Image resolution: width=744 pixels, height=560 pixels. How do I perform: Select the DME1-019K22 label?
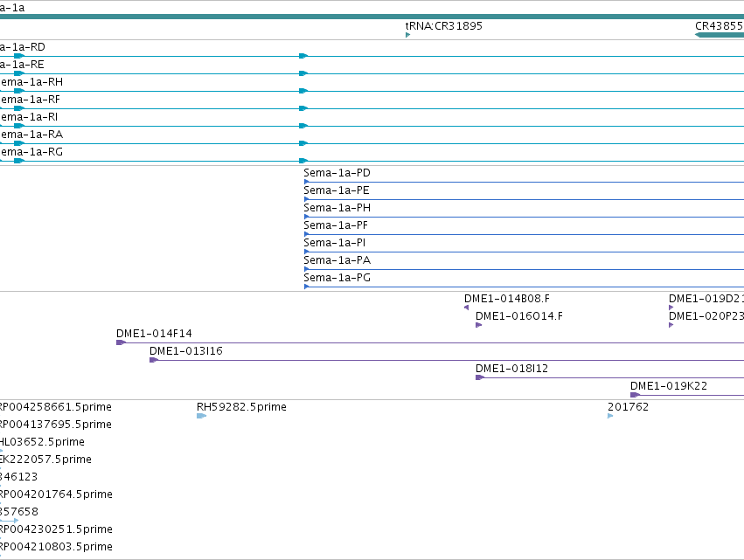[x=669, y=386]
